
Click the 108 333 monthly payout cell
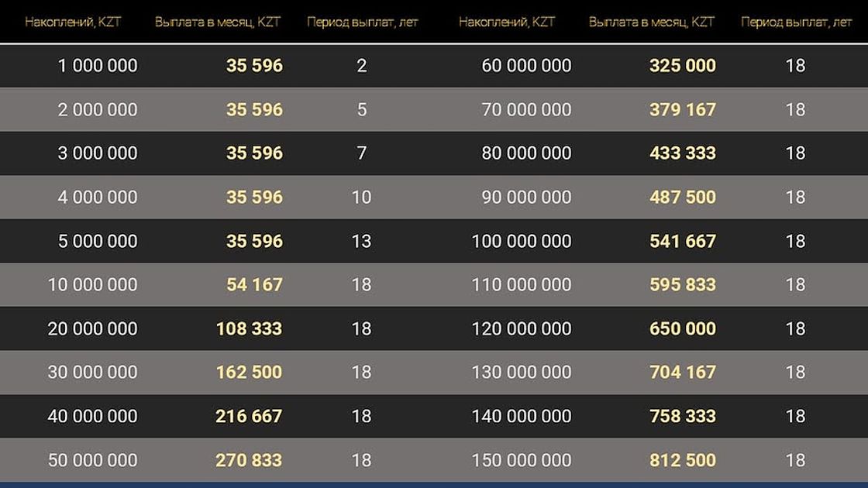[x=249, y=328]
